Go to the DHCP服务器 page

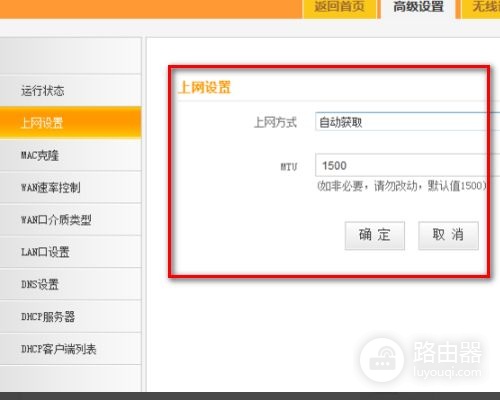coord(70,317)
